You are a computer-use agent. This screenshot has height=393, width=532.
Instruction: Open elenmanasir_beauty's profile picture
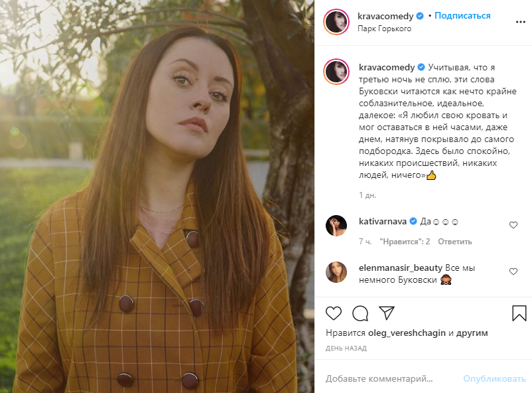(x=336, y=272)
